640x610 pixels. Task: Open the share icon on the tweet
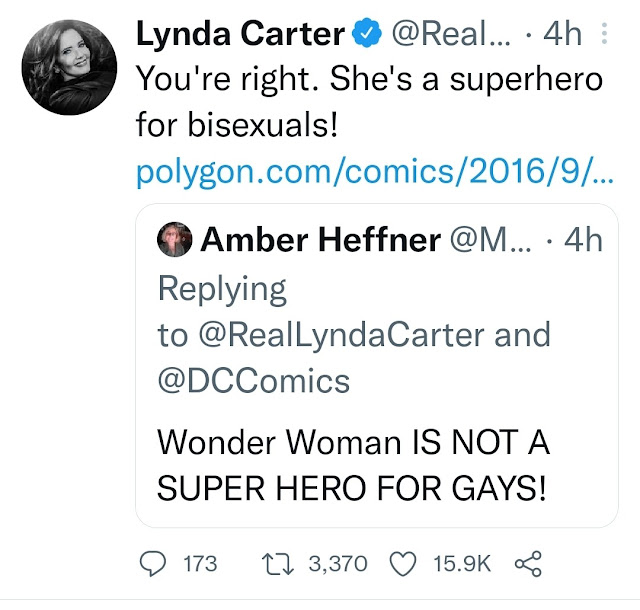coord(528,564)
